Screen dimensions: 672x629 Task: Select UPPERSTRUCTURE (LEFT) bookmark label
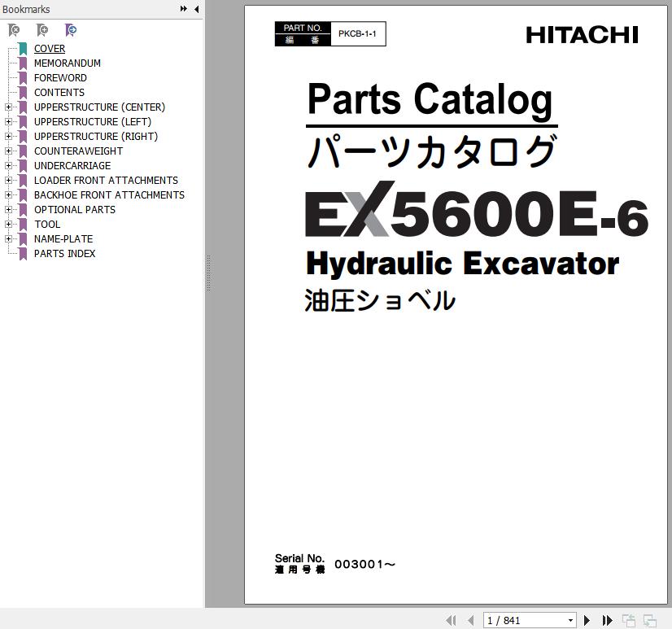pyautogui.click(x=93, y=122)
